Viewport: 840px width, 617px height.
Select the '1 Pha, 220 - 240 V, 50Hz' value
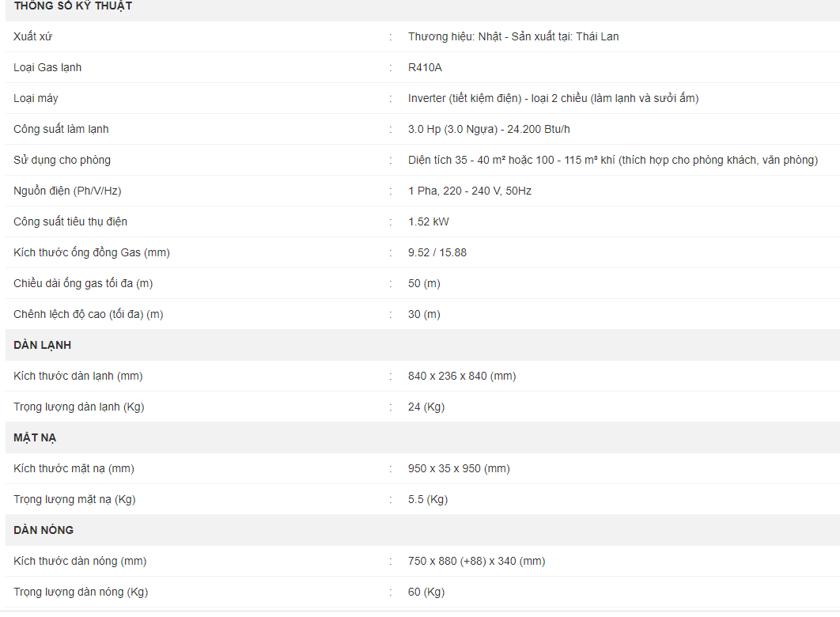click(x=470, y=191)
